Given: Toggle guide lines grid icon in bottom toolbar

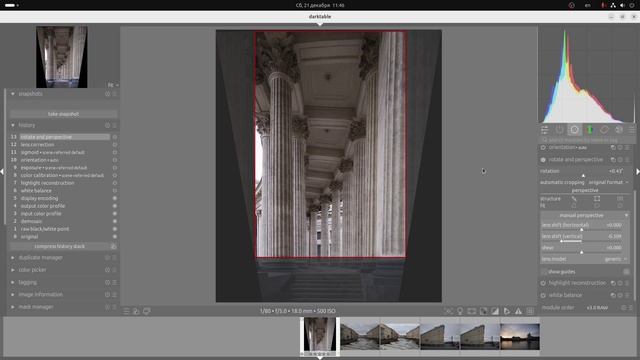Looking at the screenshot, I should pos(530,311).
